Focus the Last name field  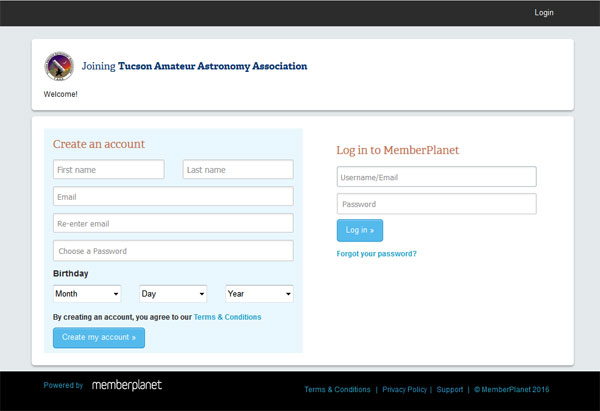(238, 170)
